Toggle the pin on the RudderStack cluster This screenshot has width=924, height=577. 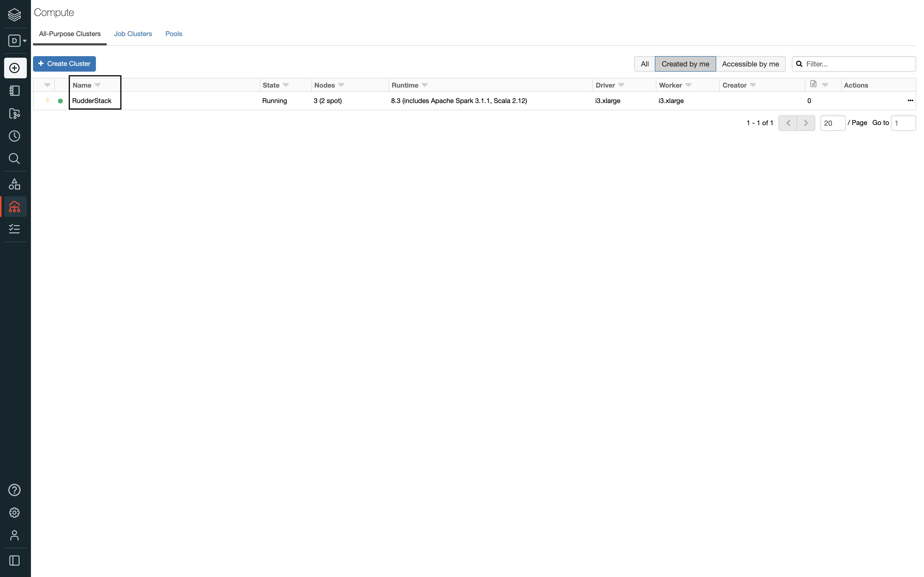tap(47, 101)
